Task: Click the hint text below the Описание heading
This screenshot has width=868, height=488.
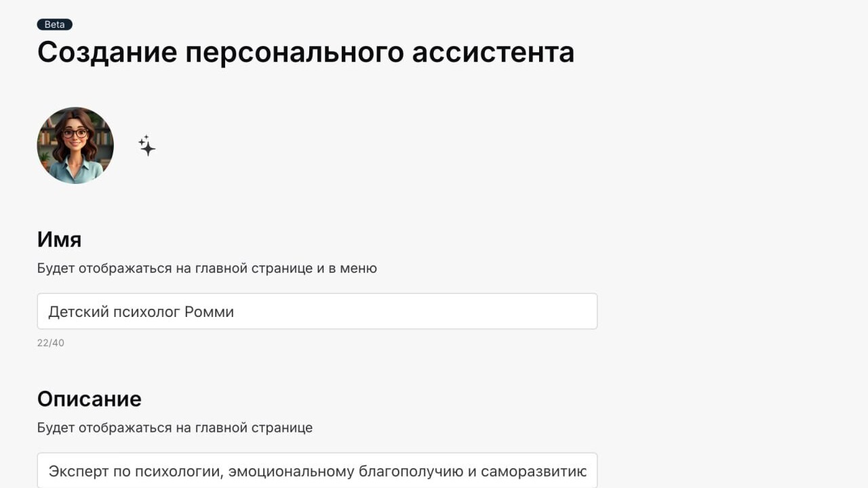Action: coord(175,428)
